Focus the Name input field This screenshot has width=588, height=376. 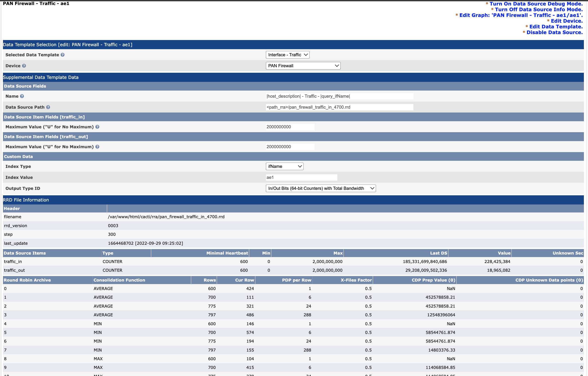(339, 96)
